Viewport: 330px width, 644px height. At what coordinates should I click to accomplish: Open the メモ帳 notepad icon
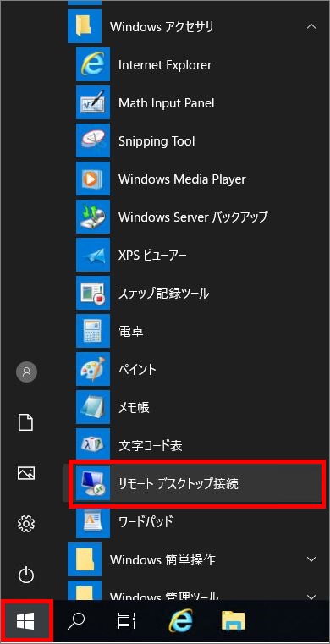click(93, 407)
